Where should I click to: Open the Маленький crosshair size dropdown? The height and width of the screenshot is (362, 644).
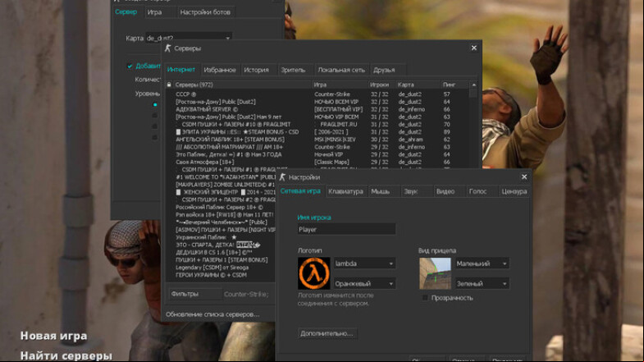[482, 263]
